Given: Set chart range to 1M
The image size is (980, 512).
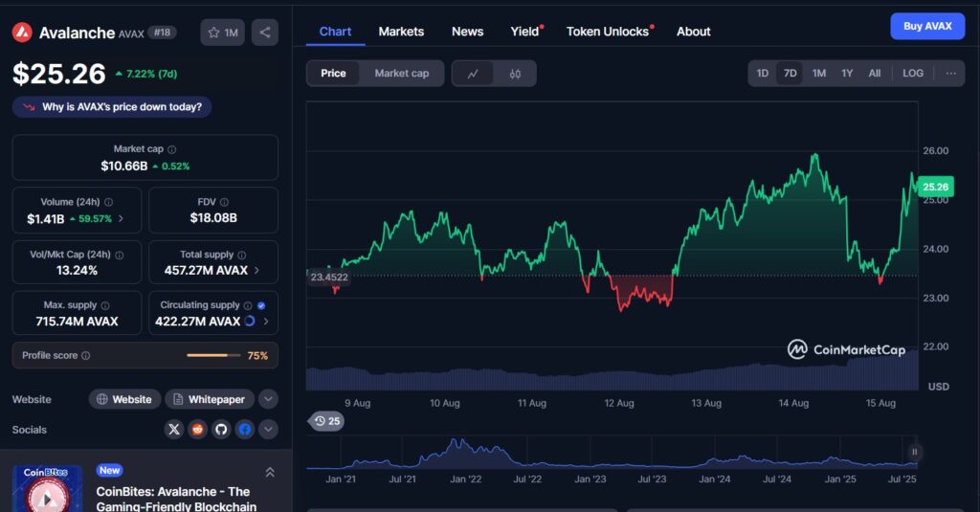Looking at the screenshot, I should [x=819, y=73].
